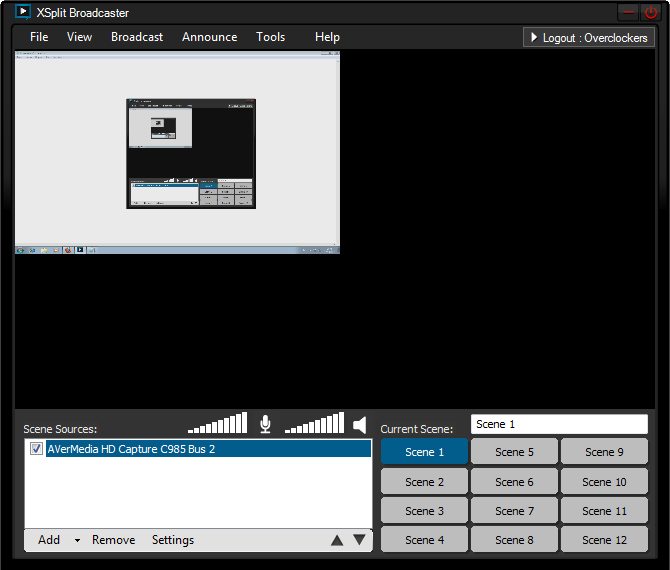Screen dimensions: 670x570
Task: Adjust the microphone volume level bars
Action: click(x=217, y=423)
